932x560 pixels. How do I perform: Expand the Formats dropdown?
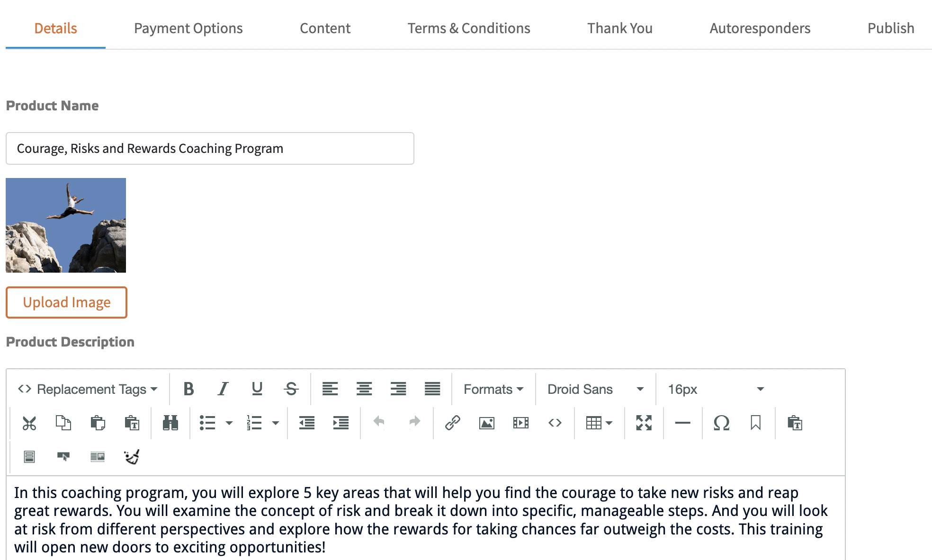pyautogui.click(x=493, y=389)
